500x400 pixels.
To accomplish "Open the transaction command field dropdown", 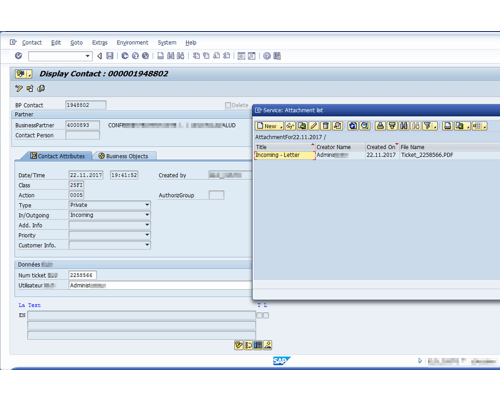I will pos(87,56).
